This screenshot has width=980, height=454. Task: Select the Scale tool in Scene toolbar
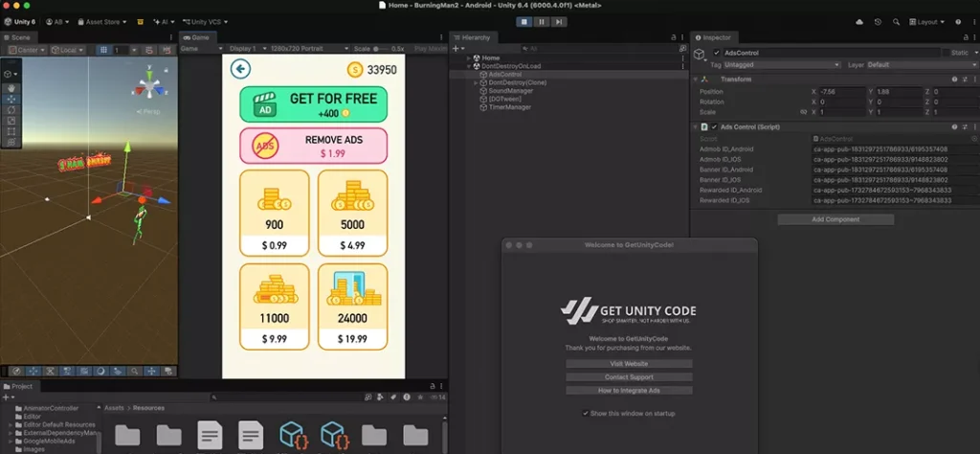pos(11,121)
